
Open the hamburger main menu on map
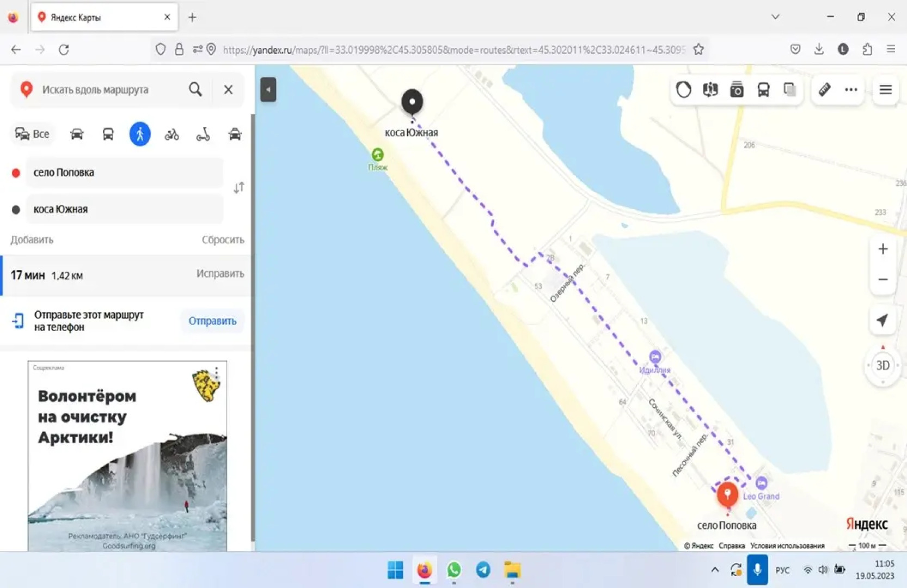[x=885, y=90]
